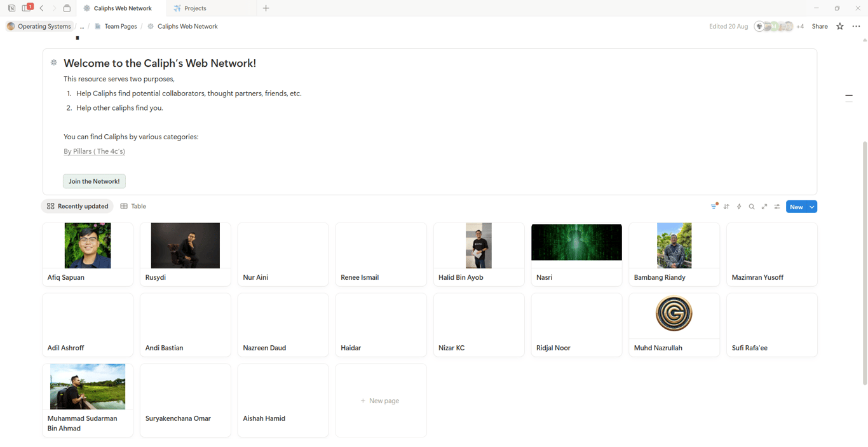Click the gallery icon in Recently updated view
Viewport: 868px width, 447px height.
click(x=51, y=206)
